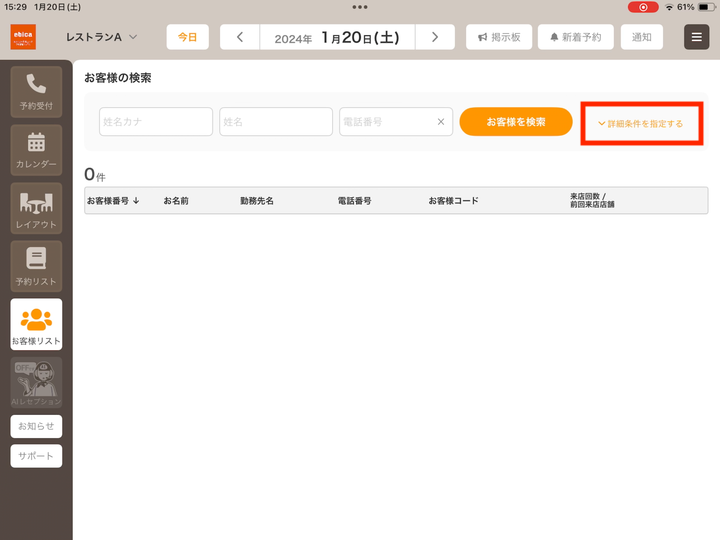Click the お客様コード column header
This screenshot has height=540, width=720.
[453, 201]
